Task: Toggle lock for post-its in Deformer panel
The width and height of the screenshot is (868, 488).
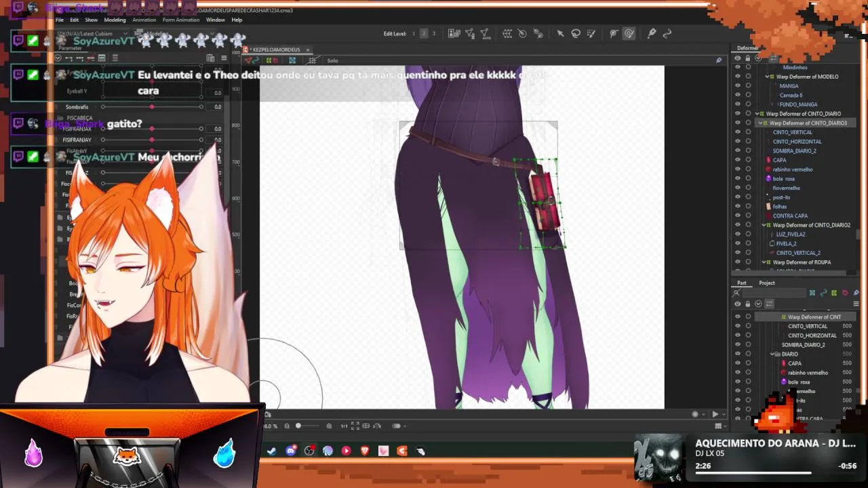Action: [x=748, y=197]
